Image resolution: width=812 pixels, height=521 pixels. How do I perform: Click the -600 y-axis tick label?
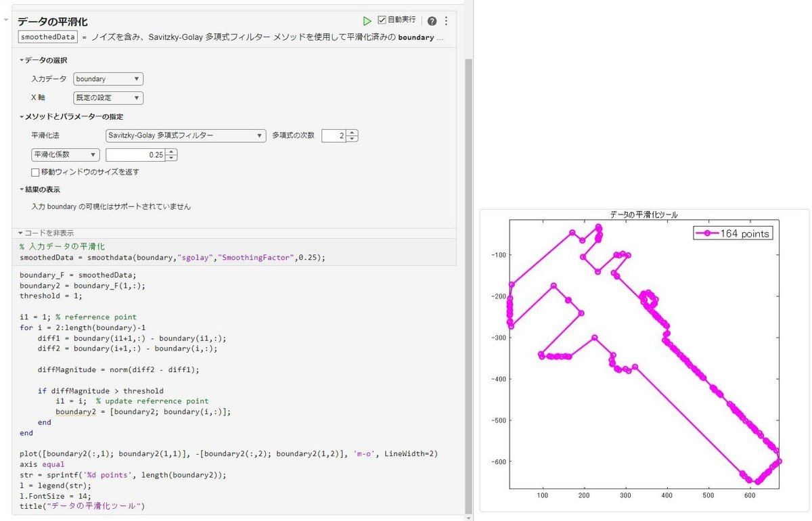pos(499,461)
